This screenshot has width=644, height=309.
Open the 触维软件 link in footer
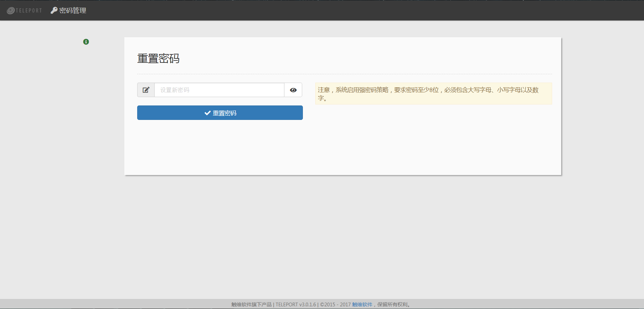(x=362, y=305)
